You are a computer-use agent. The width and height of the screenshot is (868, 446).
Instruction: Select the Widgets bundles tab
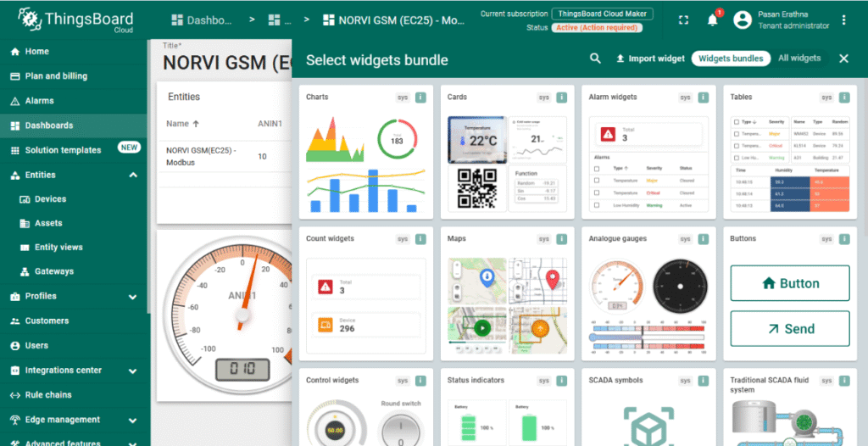click(731, 59)
